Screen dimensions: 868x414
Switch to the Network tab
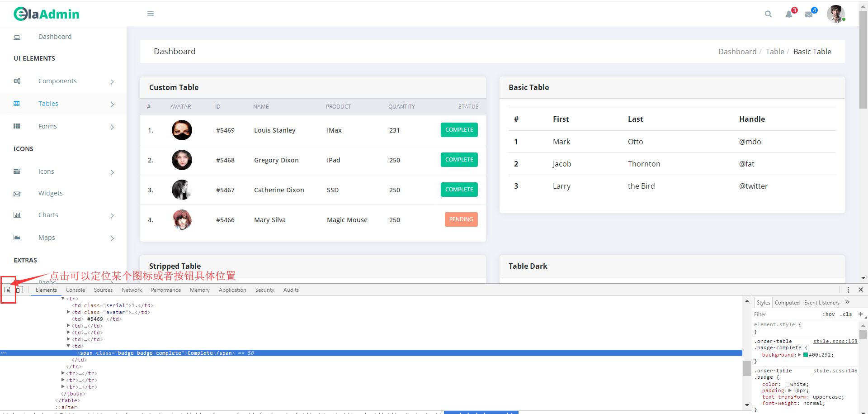132,290
